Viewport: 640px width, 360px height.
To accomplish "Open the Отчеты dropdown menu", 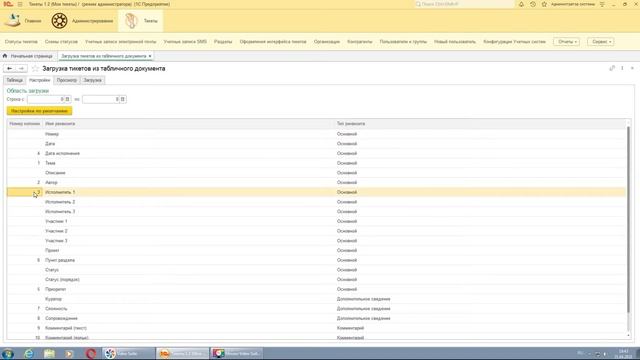I will point(567,42).
